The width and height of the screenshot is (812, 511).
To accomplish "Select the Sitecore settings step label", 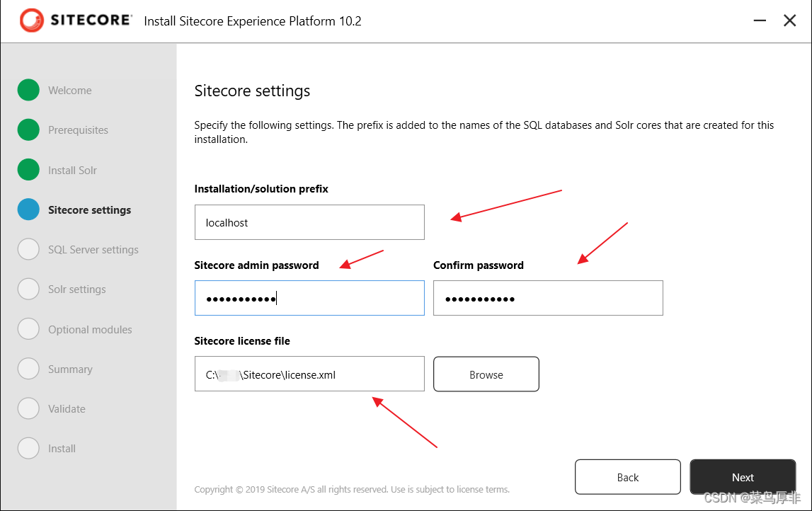I will 90,210.
